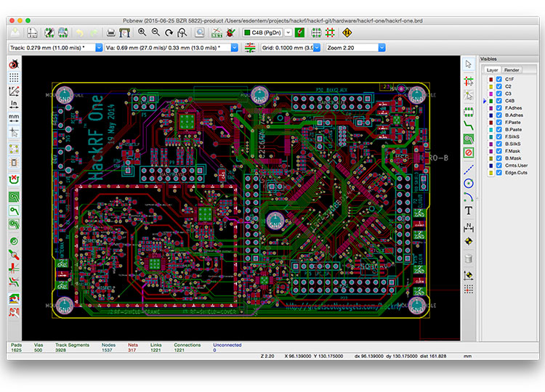
Task: Open the Track width dropdown
Action: point(100,48)
